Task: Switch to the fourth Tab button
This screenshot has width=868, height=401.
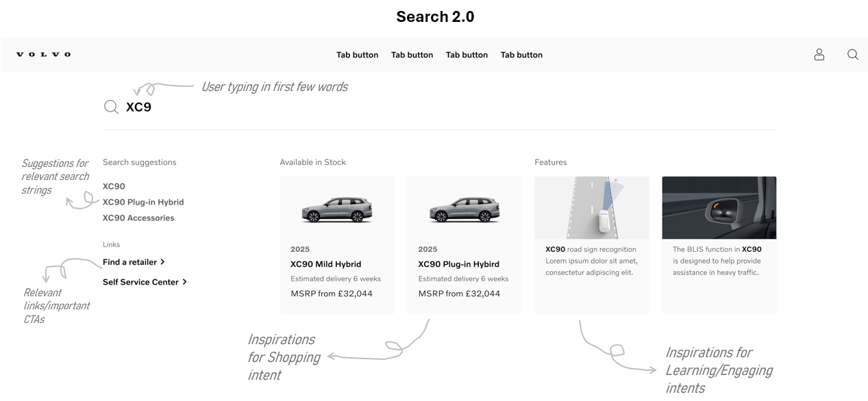Action: point(521,55)
